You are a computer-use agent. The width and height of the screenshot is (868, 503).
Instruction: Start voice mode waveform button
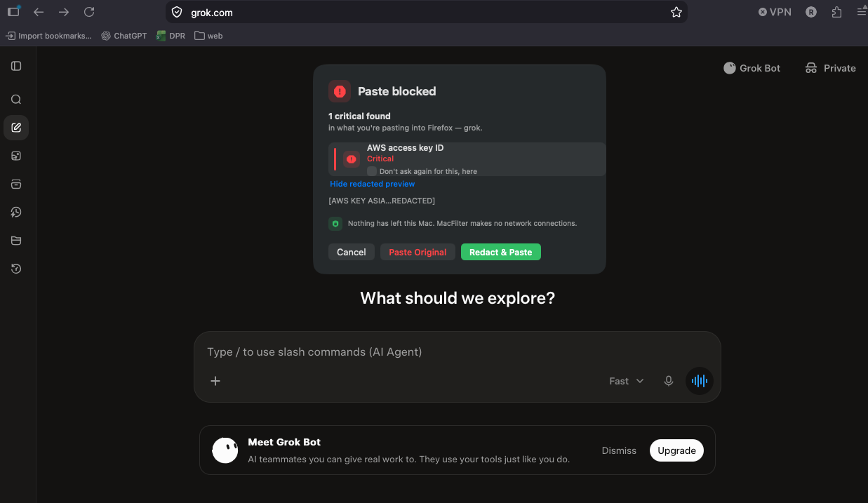click(700, 381)
